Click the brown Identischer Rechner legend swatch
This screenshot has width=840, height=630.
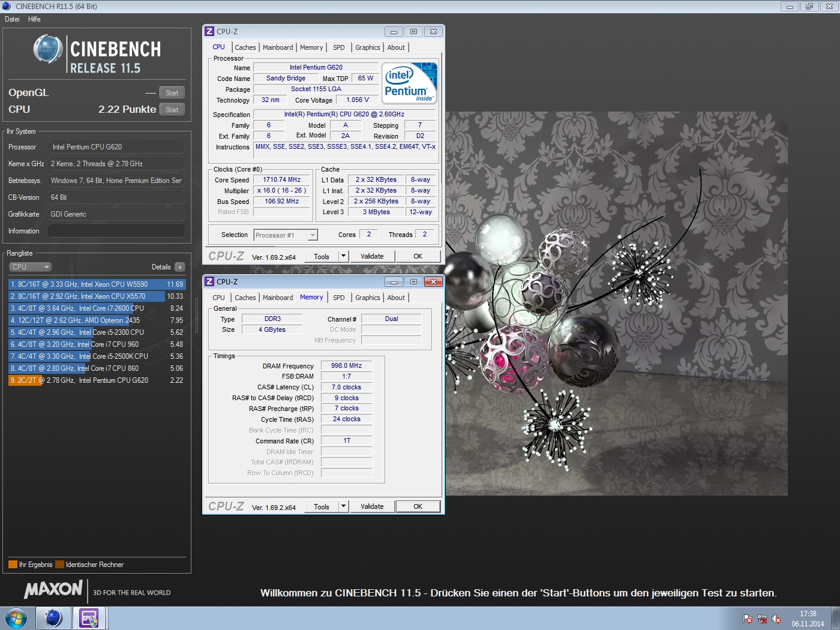coord(59,565)
